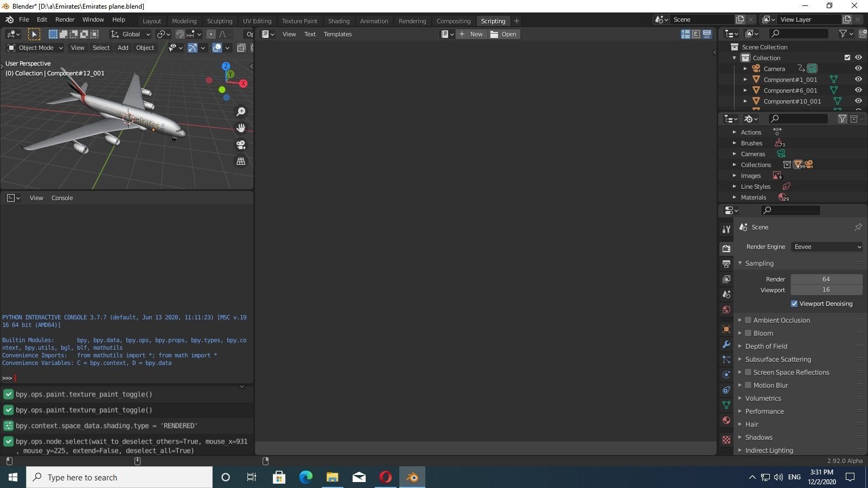Add a new workspace with plus button
Viewport: 868px width, 488px height.
click(x=516, y=21)
